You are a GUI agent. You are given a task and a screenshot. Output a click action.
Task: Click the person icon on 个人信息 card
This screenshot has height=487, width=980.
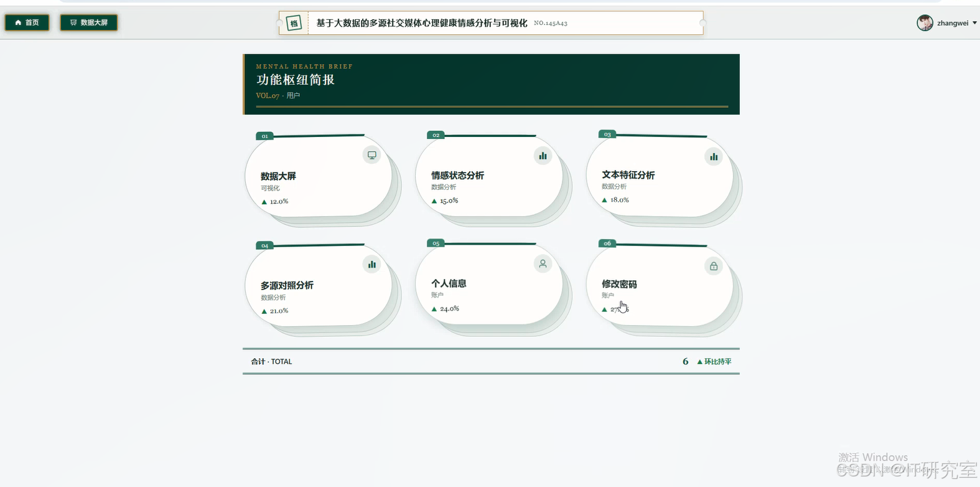coord(543,264)
